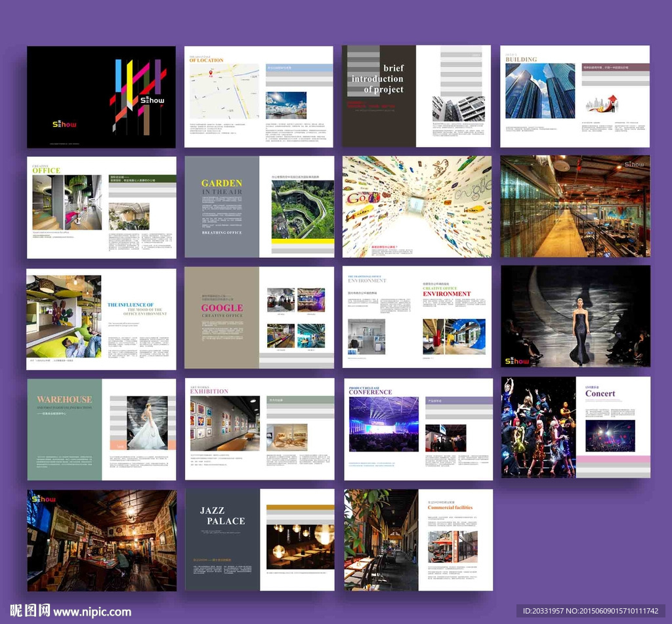Click the pink stripe on the Concert page

point(613,458)
